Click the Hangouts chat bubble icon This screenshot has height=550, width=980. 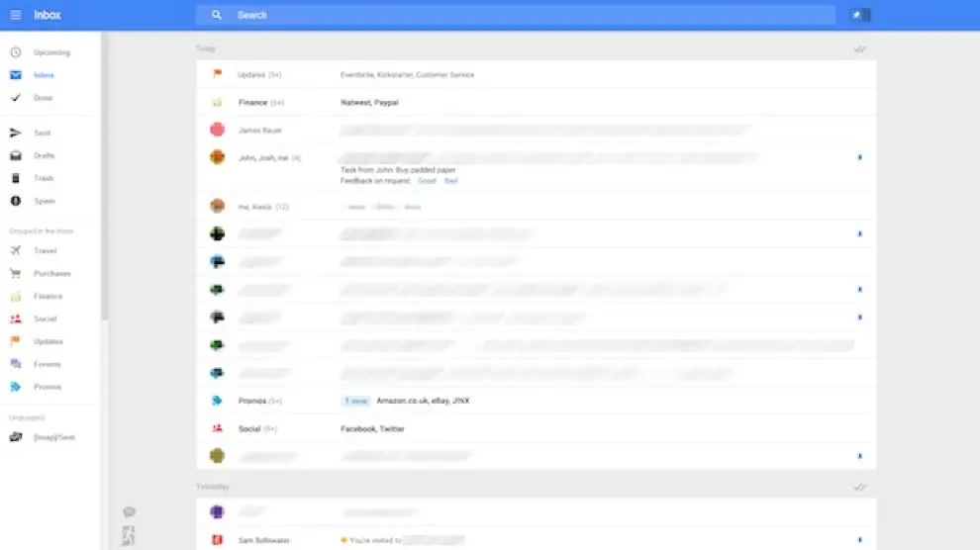click(x=129, y=512)
